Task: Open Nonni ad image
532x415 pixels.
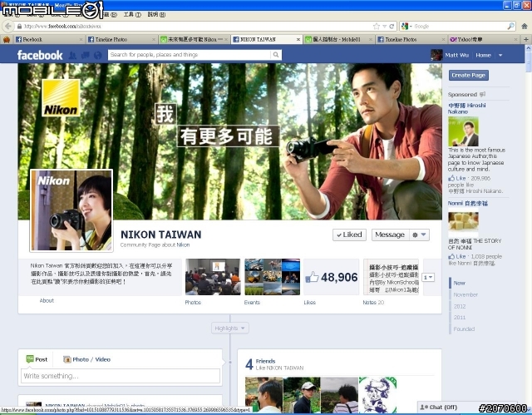Action: coord(463,225)
